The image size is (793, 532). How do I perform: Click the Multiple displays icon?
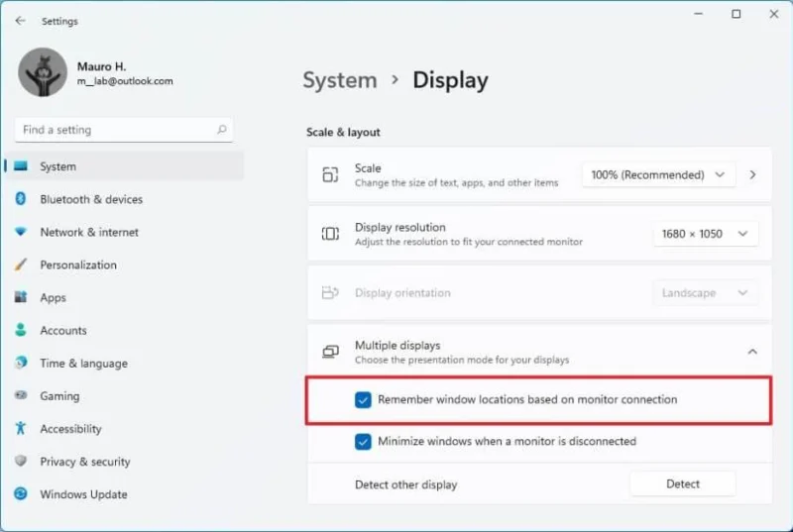[330, 352]
